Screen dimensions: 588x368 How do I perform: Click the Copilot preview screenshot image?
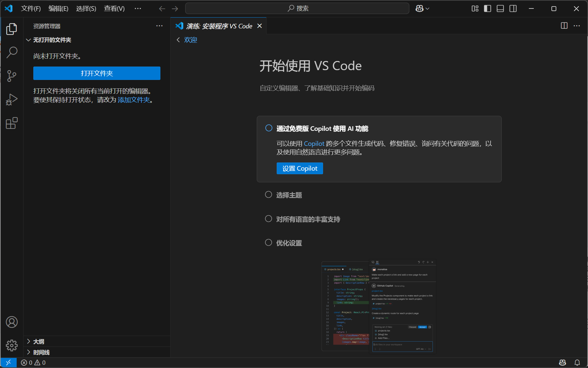[x=379, y=306]
